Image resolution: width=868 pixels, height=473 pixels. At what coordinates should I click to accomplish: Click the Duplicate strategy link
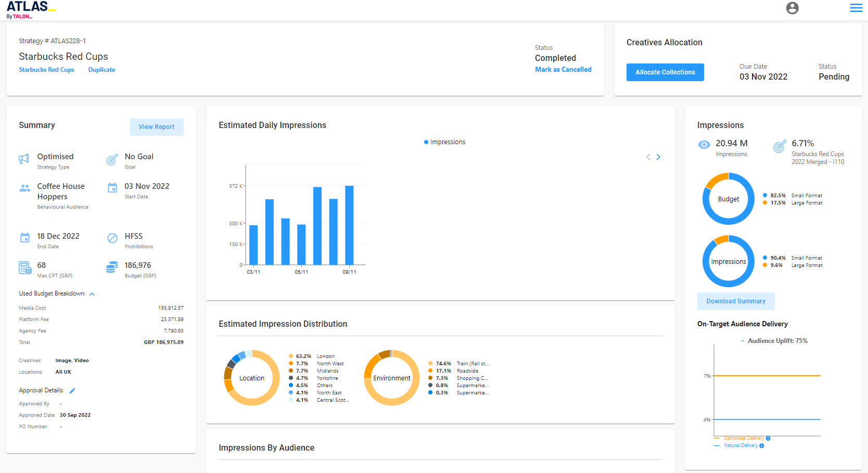[101, 70]
